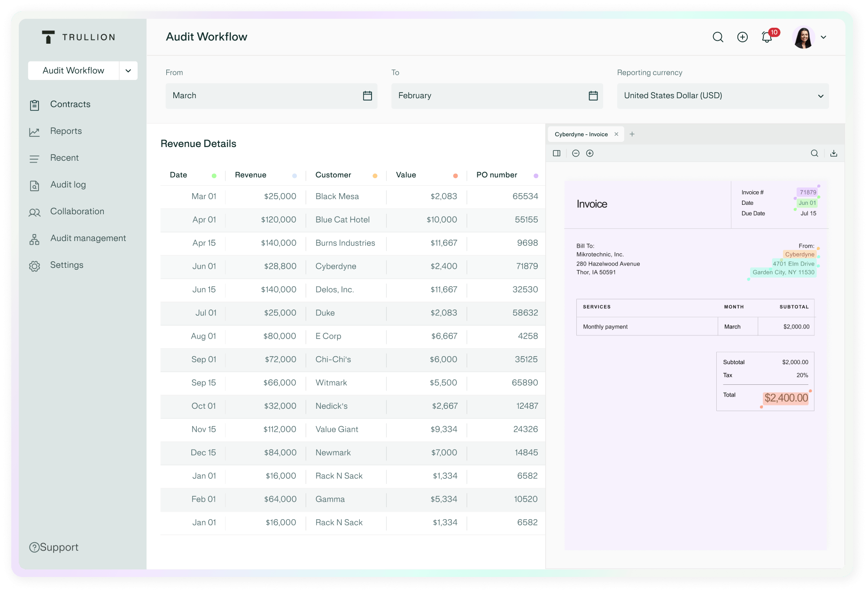Download the invoice document
The height and width of the screenshot is (592, 868).
tap(834, 153)
